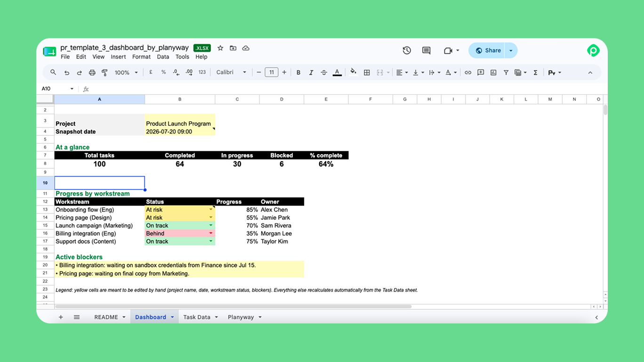Switch to the Task Data sheet tab

(x=197, y=317)
